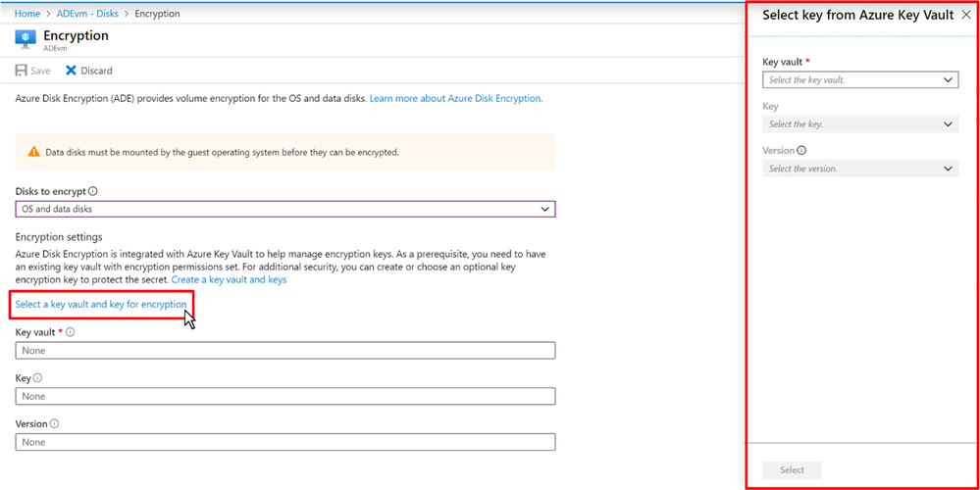Click the Encryption virtual machine icon
Image resolution: width=980 pixels, height=490 pixels.
(26, 39)
